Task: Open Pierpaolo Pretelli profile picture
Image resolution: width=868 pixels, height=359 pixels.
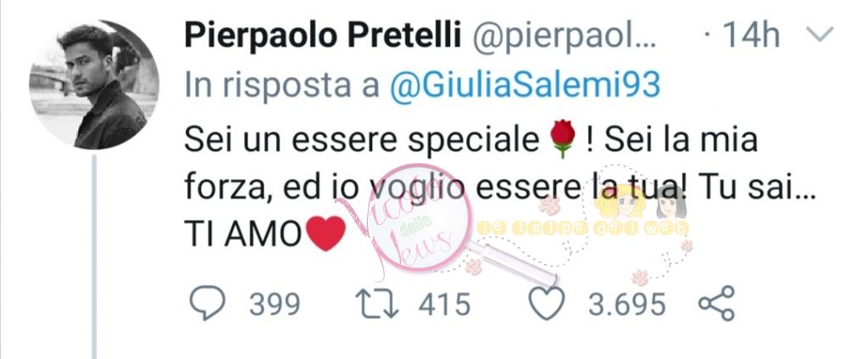Action: [94, 85]
